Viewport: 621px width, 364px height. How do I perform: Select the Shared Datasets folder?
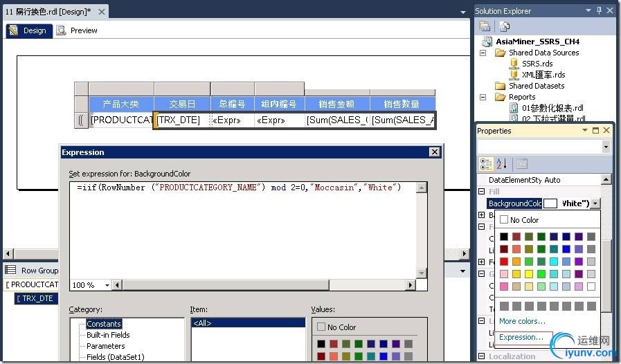point(537,86)
